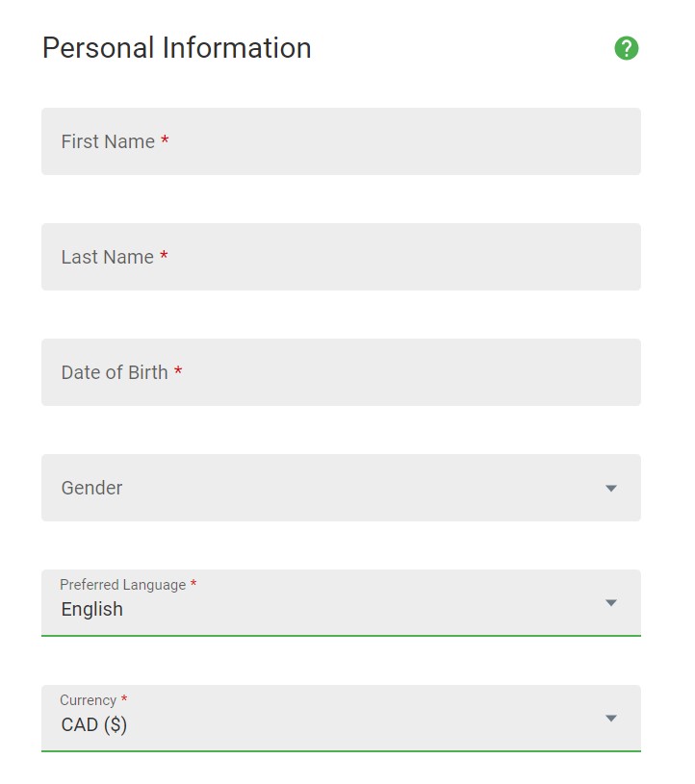This screenshot has width=695, height=784.
Task: Click the Gender dropdown arrow
Action: (x=610, y=489)
